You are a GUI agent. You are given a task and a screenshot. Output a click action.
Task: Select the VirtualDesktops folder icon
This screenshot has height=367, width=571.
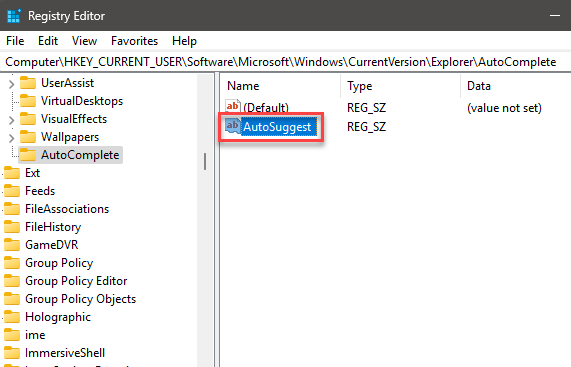[x=28, y=101]
